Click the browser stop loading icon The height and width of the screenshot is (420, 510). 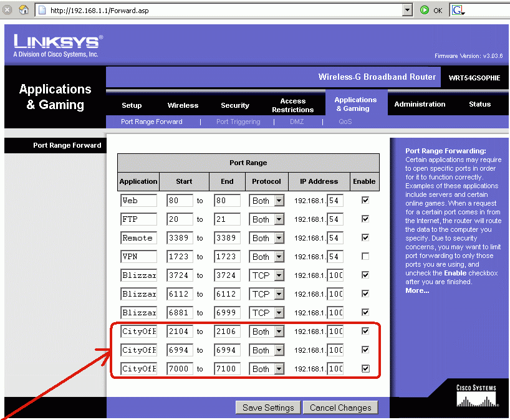point(7,10)
